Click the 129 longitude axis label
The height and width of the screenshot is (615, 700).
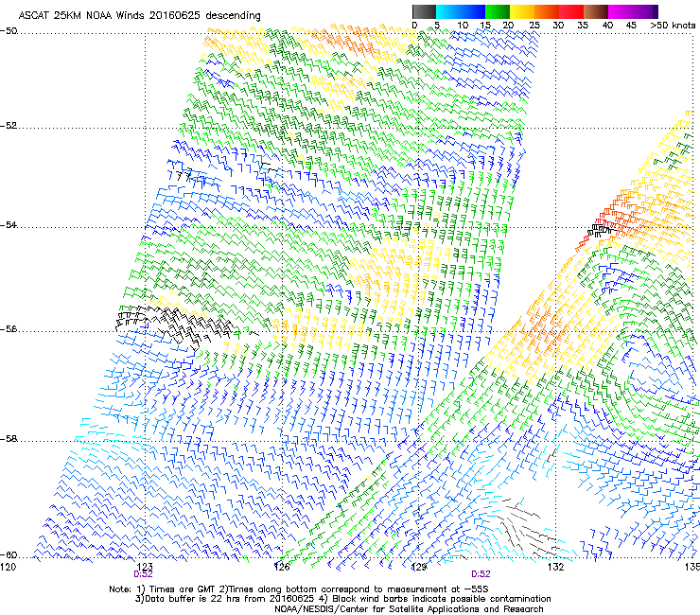418,567
